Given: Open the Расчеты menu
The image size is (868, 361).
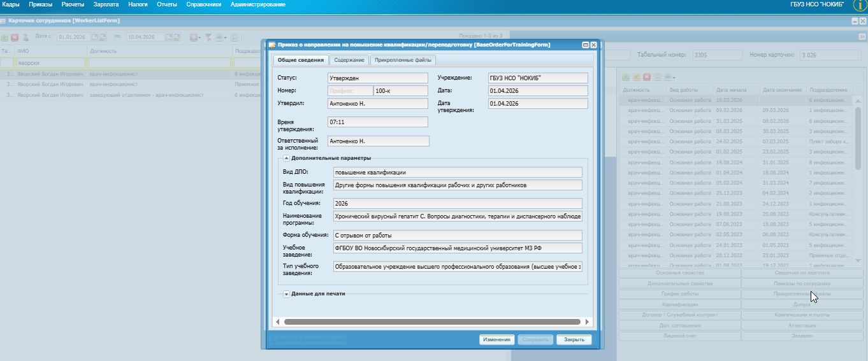Looking at the screenshot, I should click(73, 4).
